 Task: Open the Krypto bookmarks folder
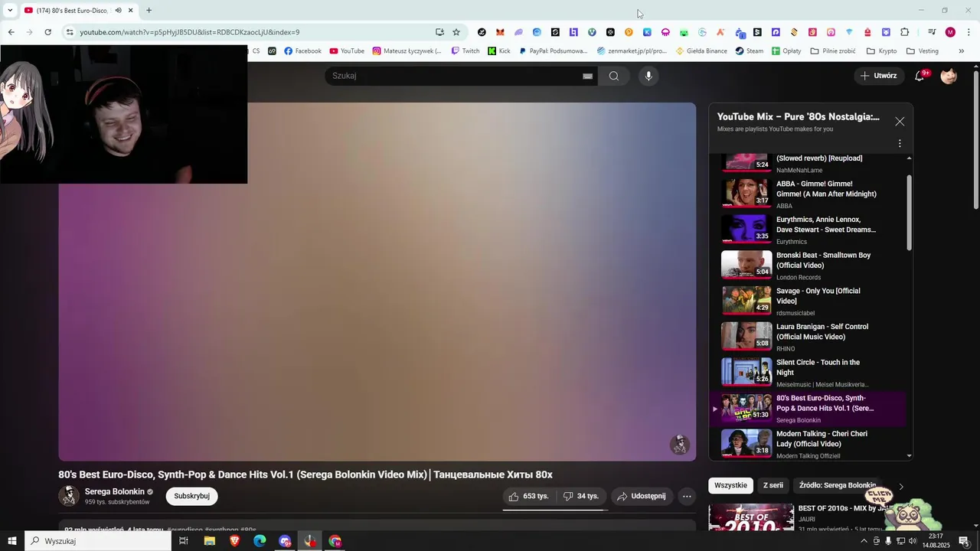(881, 51)
